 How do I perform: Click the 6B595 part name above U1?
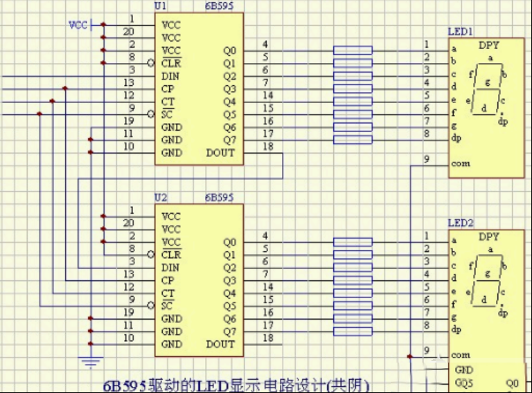point(219,6)
